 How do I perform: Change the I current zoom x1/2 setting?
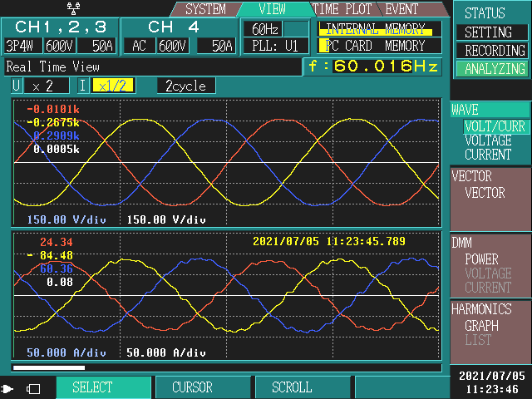pos(113,86)
